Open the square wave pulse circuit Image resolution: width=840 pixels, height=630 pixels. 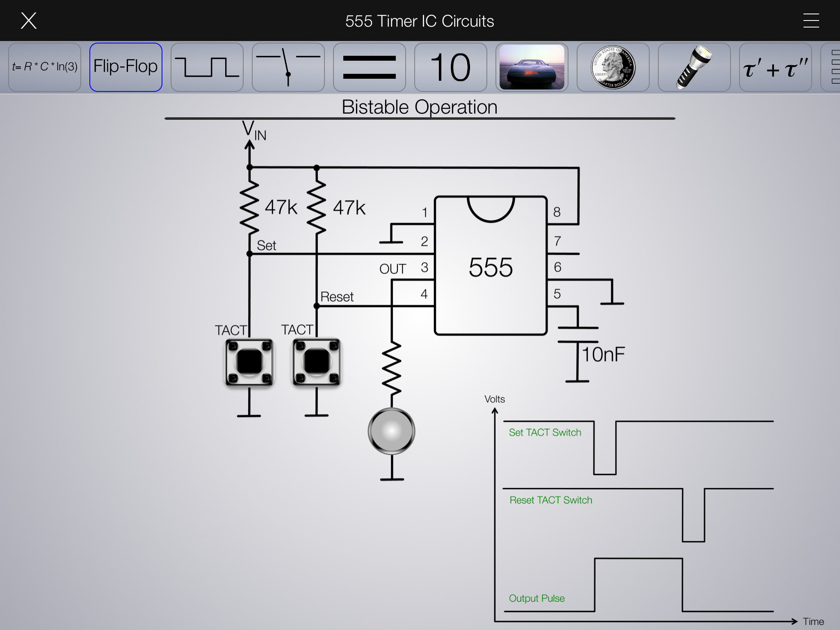[207, 67]
